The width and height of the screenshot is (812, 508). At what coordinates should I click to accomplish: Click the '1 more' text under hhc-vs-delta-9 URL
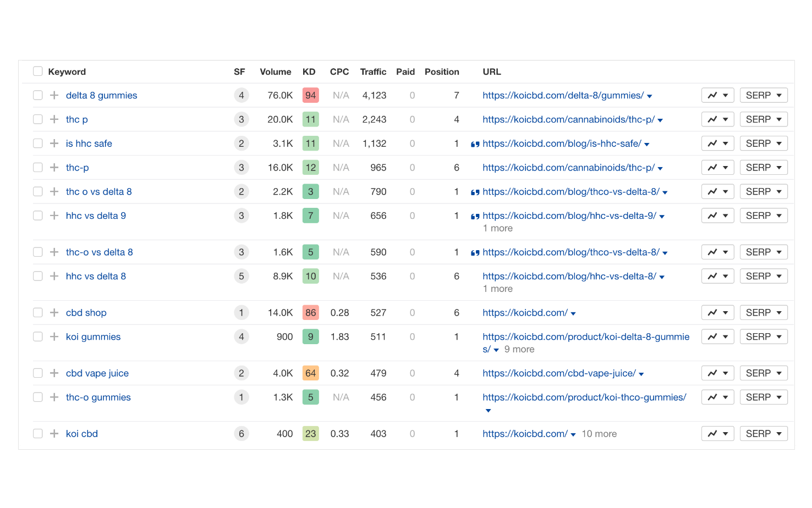498,228
